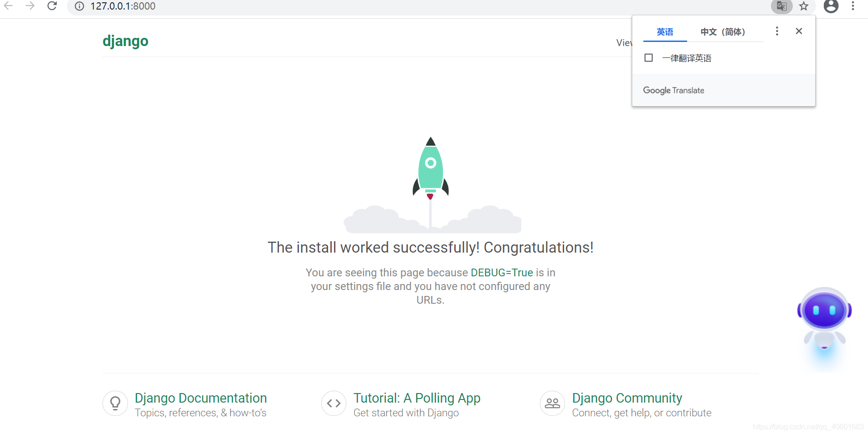Click the Google Translate icon in address bar
The width and height of the screenshot is (868, 435).
point(782,6)
